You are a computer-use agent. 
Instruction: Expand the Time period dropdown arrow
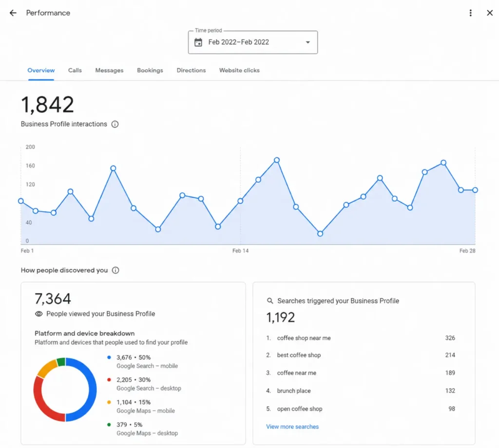click(x=308, y=42)
